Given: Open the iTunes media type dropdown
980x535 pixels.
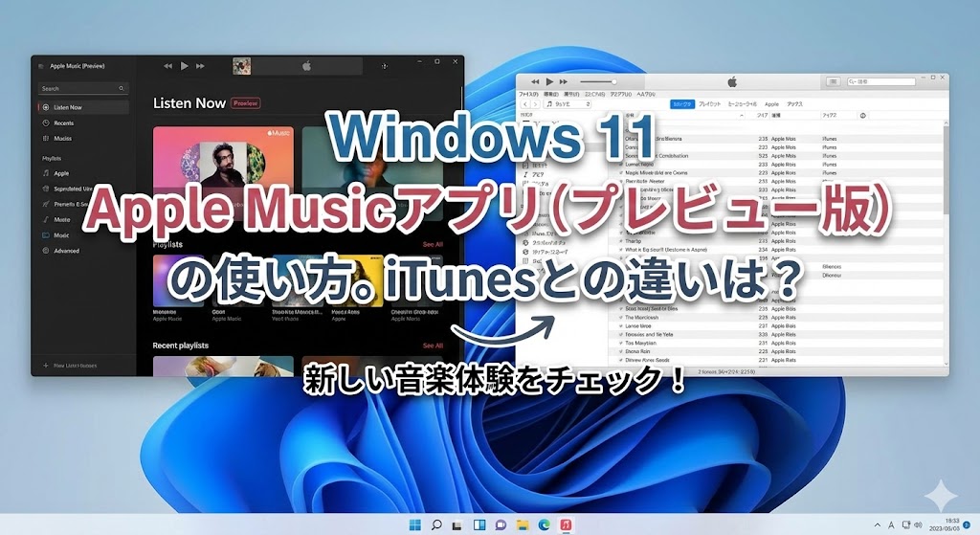Looking at the screenshot, I should coord(568,104).
